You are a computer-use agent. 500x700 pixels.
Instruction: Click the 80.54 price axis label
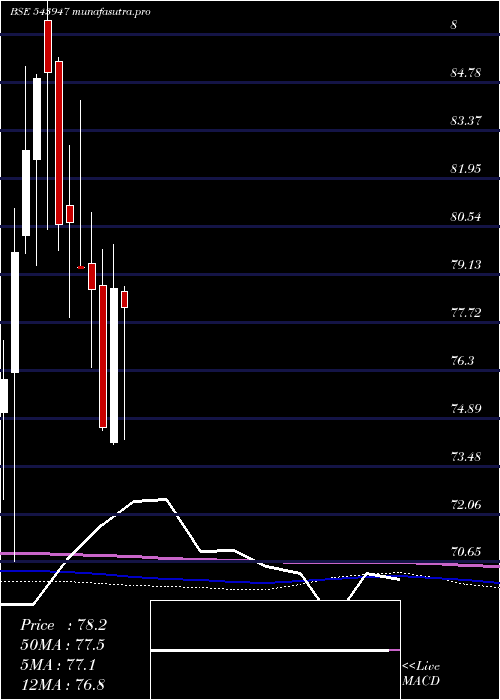tap(466, 217)
